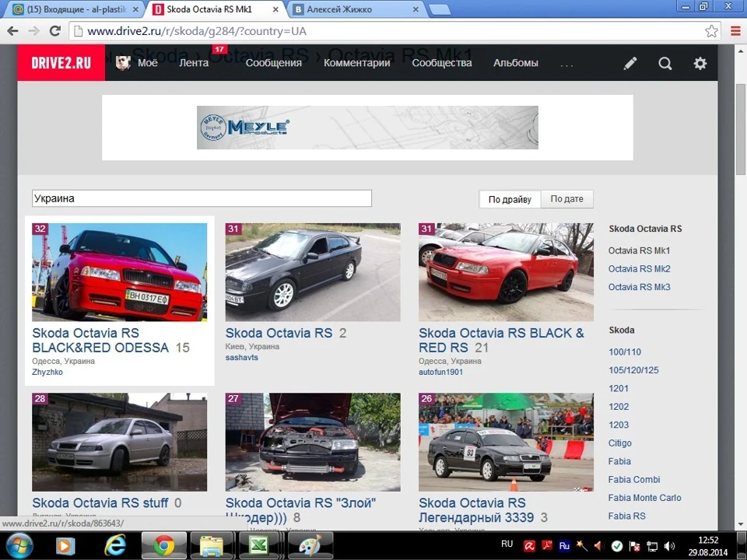Close the Входящие mail tab
The image size is (747, 560).
tap(135, 9)
